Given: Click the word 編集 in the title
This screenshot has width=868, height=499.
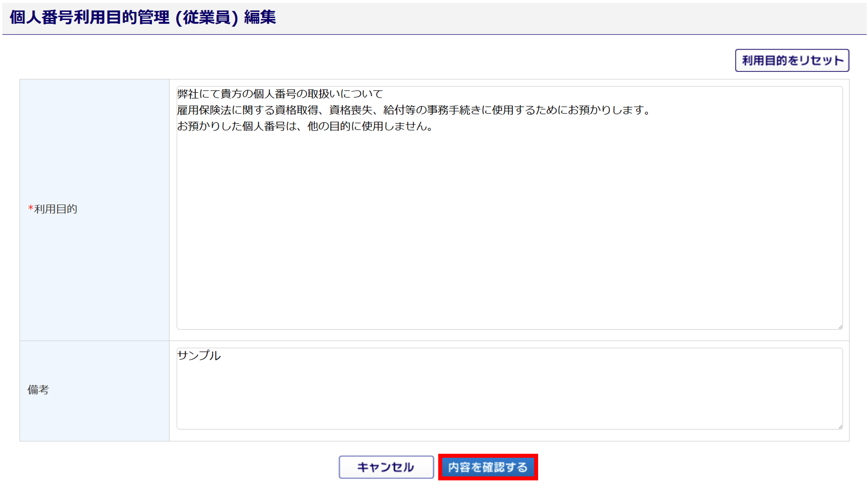Looking at the screenshot, I should (x=260, y=18).
